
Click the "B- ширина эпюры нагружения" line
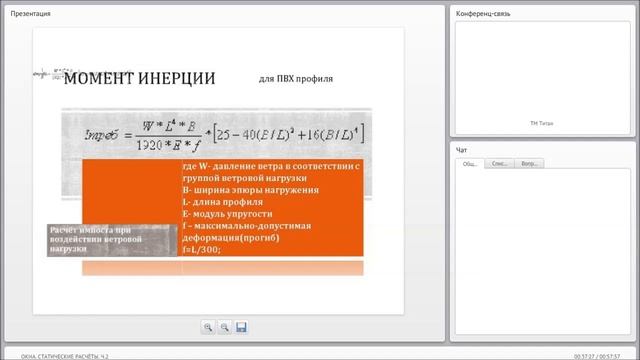click(x=251, y=190)
